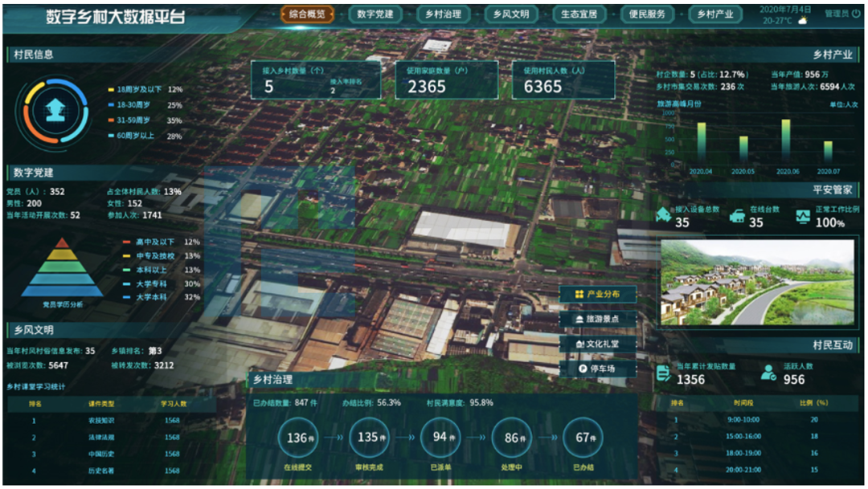
Task: Show 旅游景点 on the map
Action: [598, 319]
